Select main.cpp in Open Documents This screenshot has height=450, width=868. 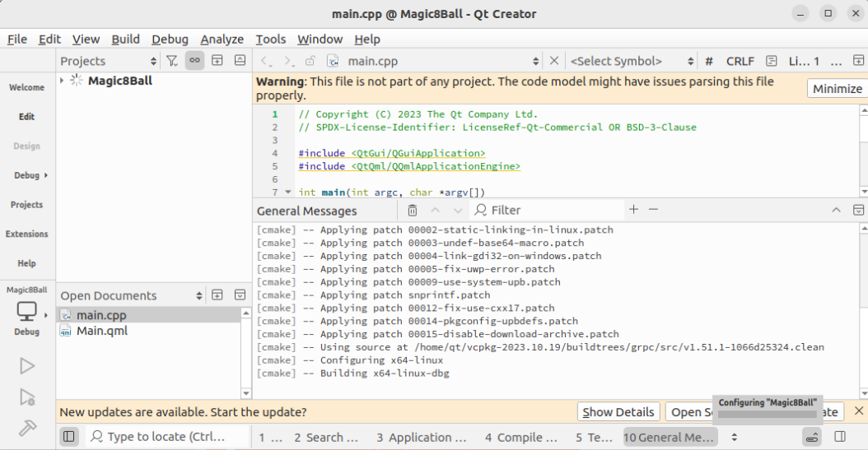click(148, 315)
